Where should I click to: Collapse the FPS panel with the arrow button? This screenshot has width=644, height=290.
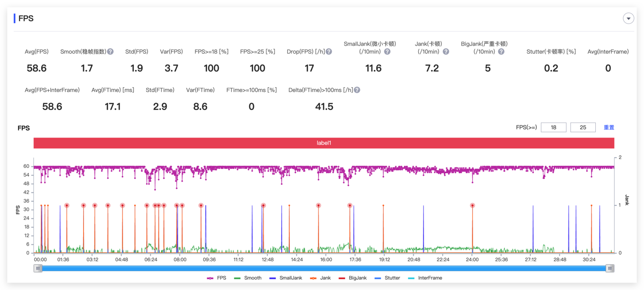(x=628, y=18)
